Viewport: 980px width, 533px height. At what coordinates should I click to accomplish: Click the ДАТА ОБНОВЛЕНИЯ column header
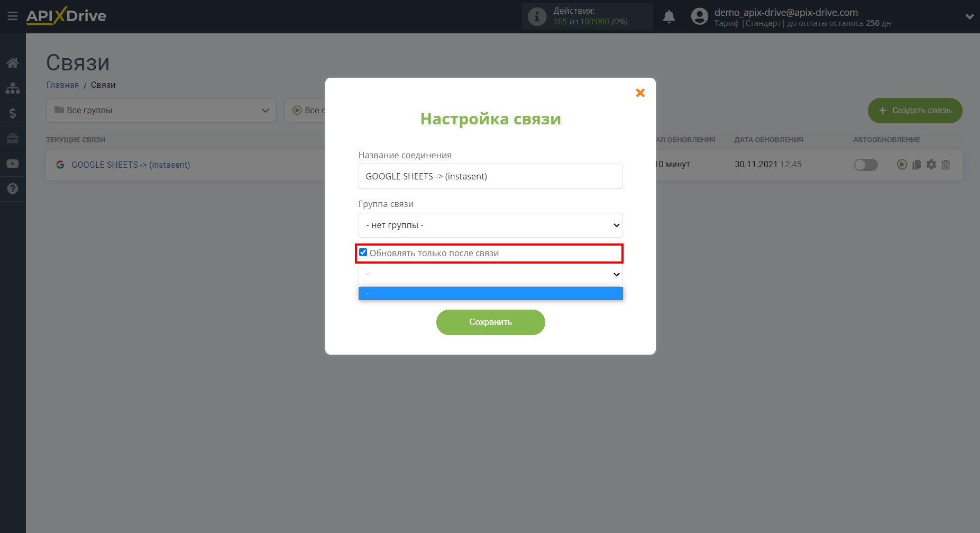[768, 140]
